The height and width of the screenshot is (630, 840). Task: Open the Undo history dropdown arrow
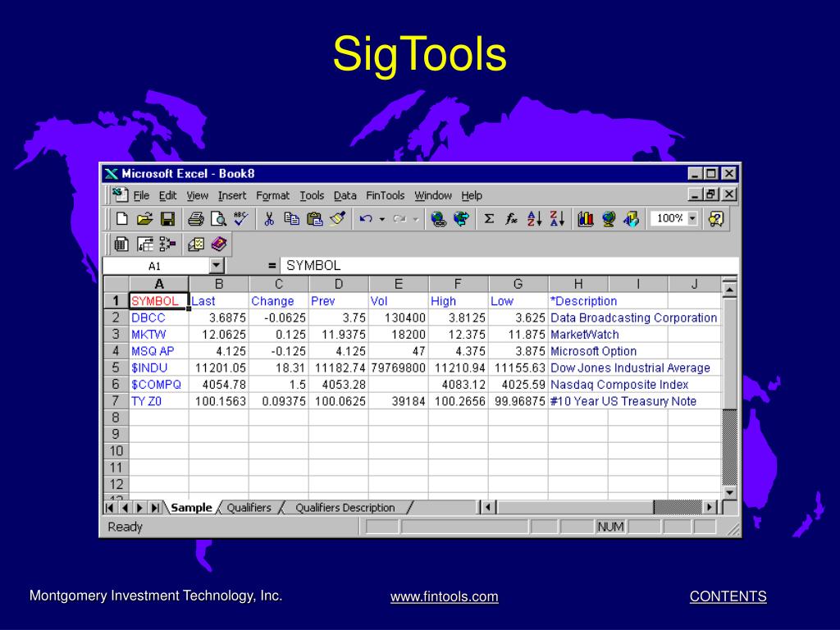tap(381, 218)
